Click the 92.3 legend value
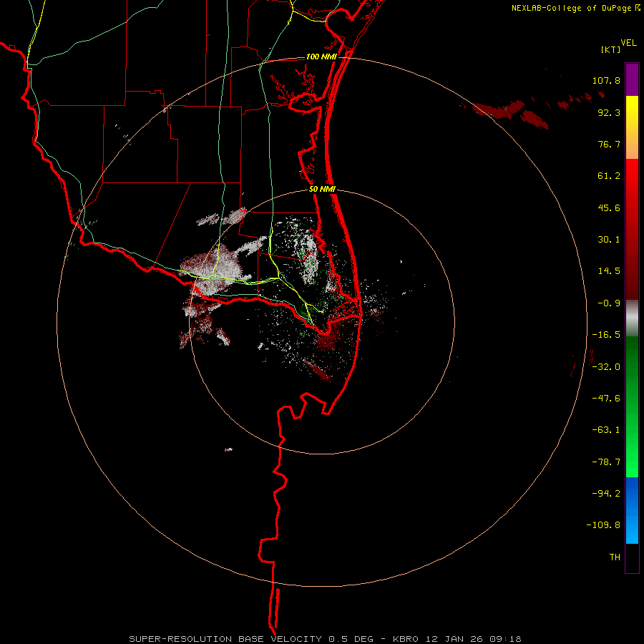Screen dimensions: 644x644 [x=609, y=112]
